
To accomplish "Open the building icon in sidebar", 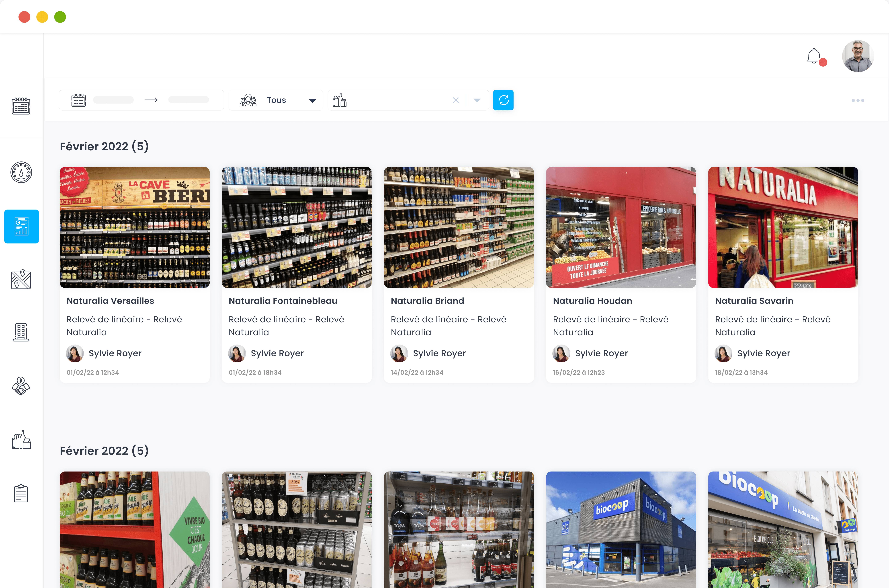I will 21,332.
